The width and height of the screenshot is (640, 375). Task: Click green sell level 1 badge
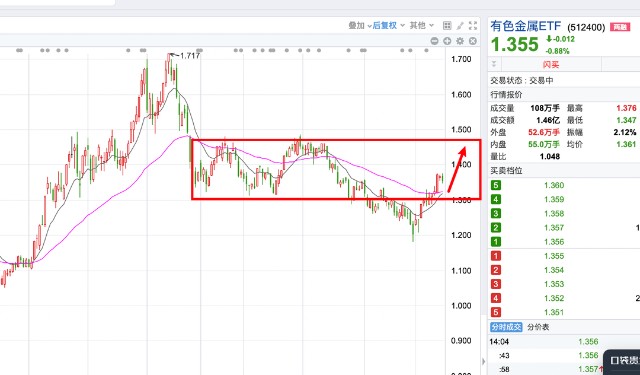coord(496,242)
